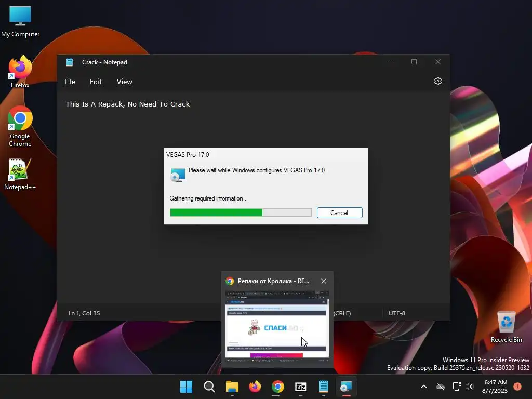Switch to Notepad in the taskbar
The image size is (532, 399).
pos(324,387)
